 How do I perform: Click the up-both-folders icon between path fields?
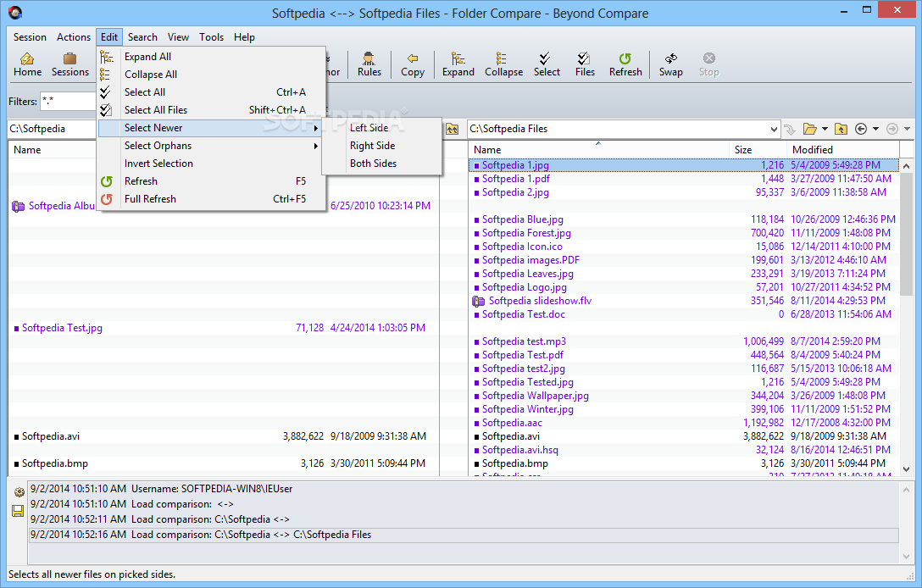pyautogui.click(x=452, y=129)
